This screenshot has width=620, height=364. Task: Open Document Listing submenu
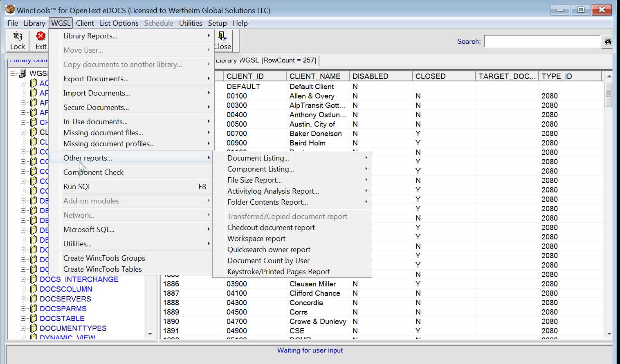(x=292, y=158)
